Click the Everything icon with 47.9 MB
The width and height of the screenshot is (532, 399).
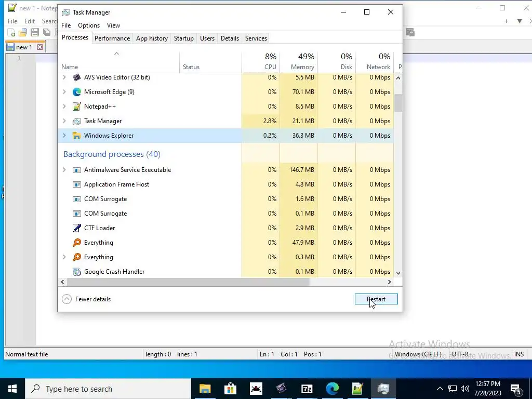tap(77, 243)
